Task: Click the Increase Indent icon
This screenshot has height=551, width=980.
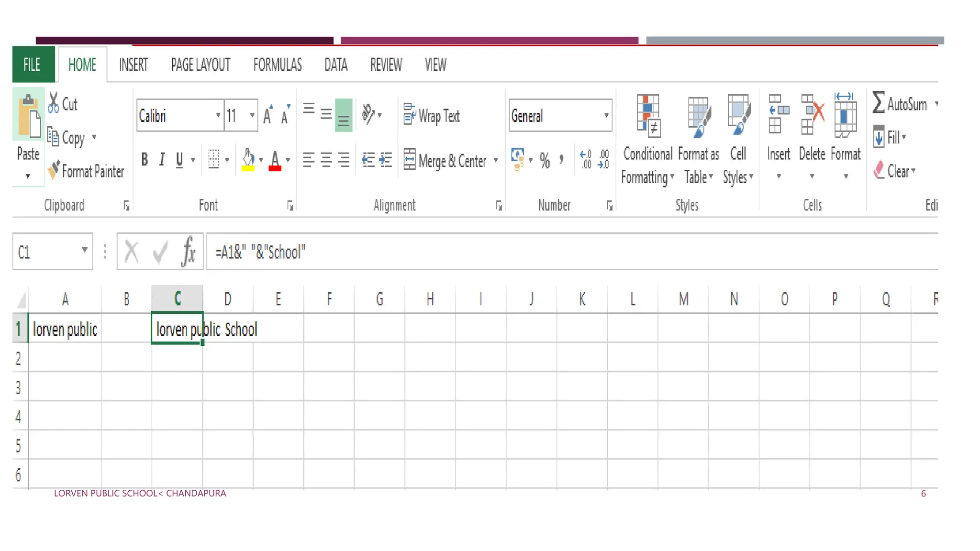Action: 386,160
